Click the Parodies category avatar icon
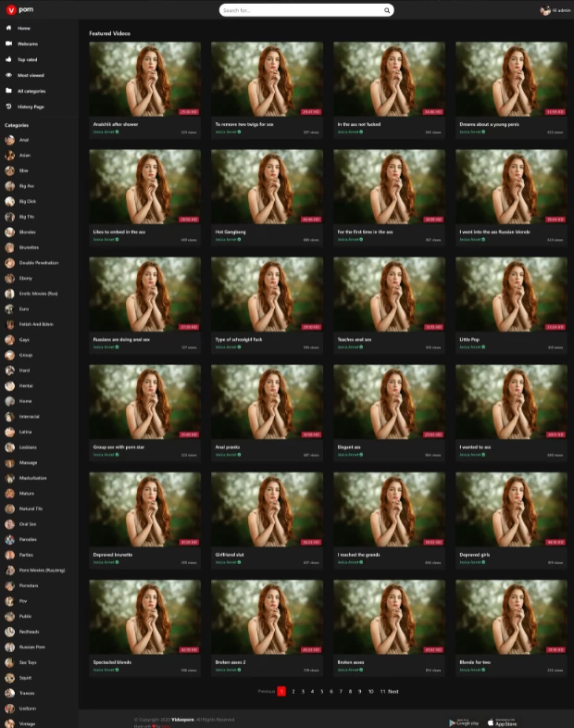 tap(10, 539)
